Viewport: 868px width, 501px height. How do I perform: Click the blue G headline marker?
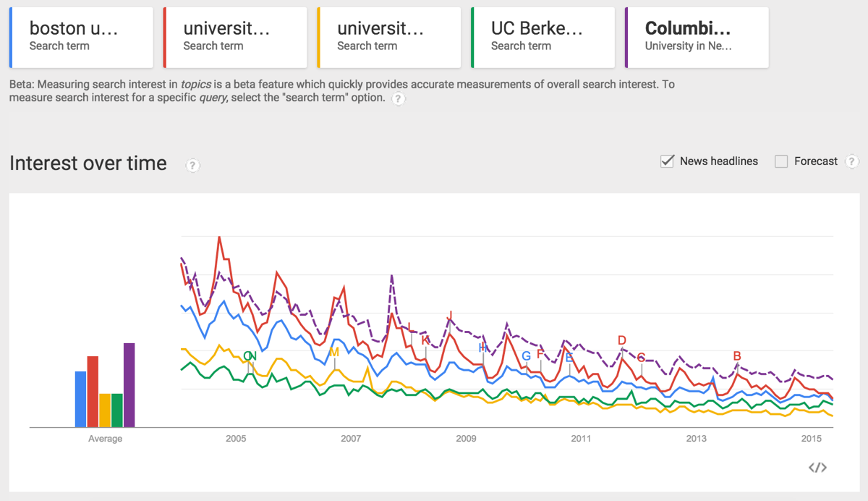pos(527,355)
